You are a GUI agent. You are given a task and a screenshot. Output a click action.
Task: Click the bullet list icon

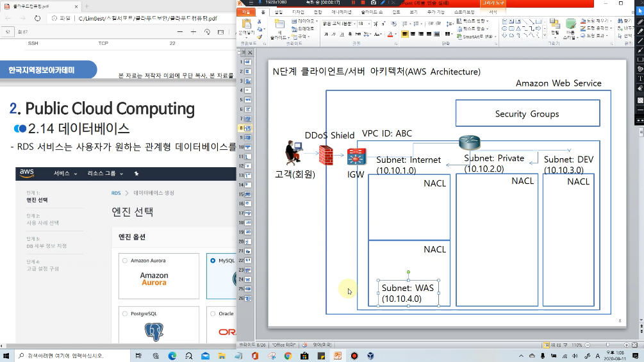[x=406, y=24]
